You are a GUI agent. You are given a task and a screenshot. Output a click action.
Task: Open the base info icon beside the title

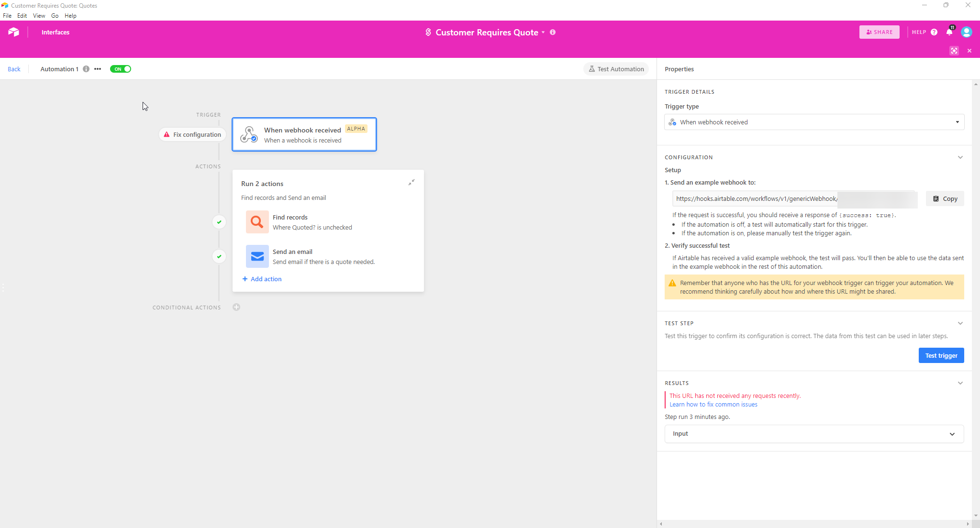pos(553,32)
